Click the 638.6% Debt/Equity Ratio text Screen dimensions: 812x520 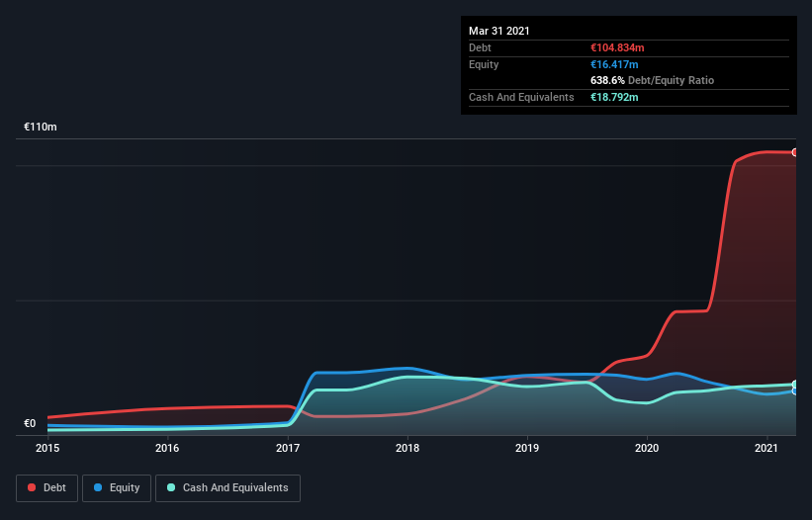pos(652,80)
